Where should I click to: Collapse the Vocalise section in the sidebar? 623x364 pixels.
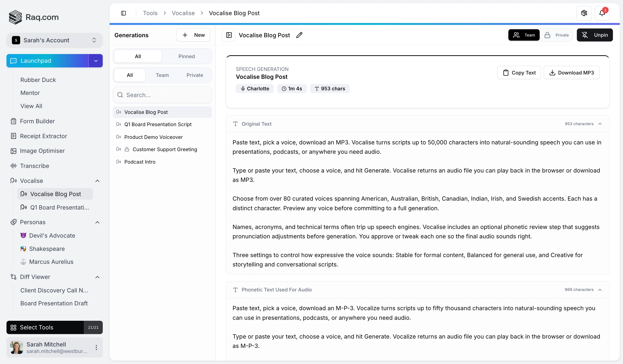(x=97, y=181)
